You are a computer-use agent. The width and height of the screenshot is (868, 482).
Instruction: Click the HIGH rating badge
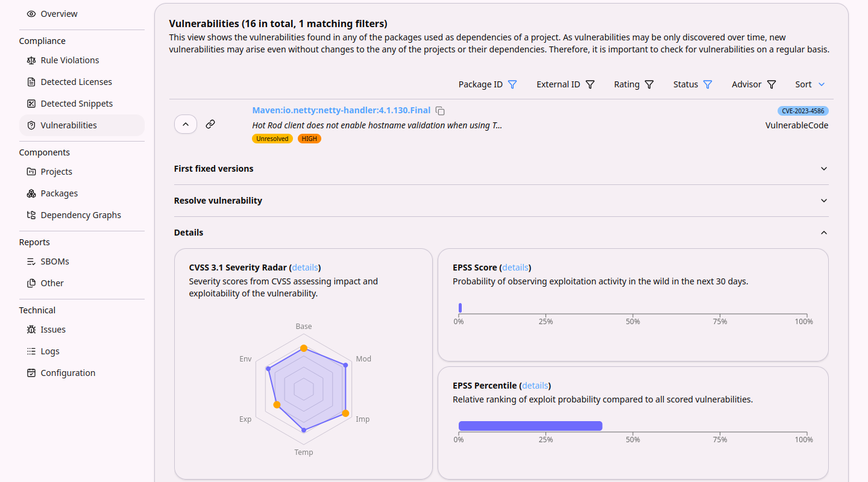point(309,139)
